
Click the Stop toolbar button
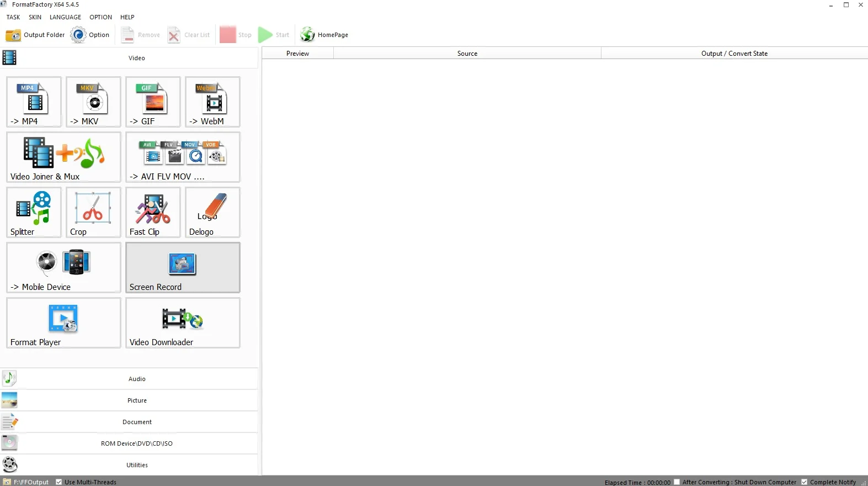point(236,35)
